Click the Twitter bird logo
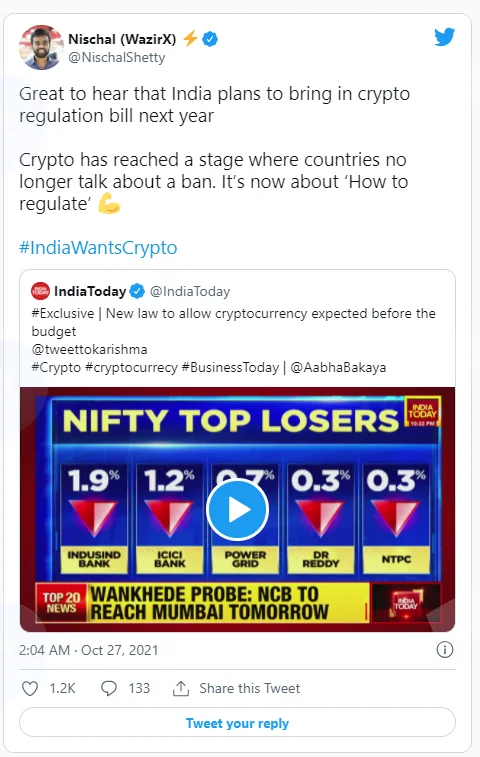The image size is (480, 757). (x=444, y=37)
